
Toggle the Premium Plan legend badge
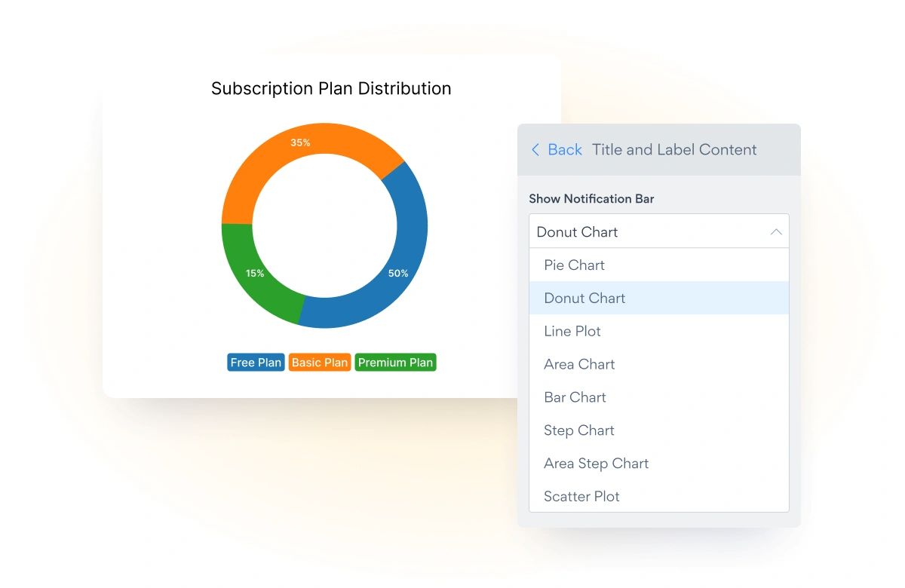(x=395, y=363)
